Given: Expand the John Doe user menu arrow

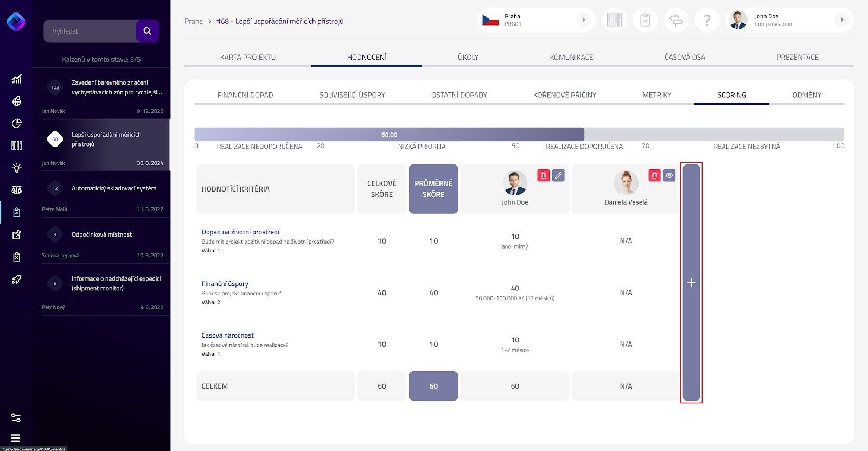Looking at the screenshot, I should (841, 20).
